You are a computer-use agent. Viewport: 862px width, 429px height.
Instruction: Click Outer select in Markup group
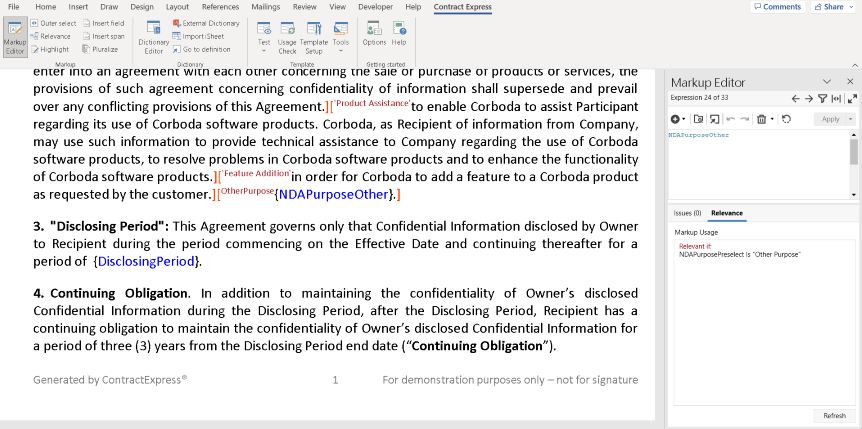[53, 23]
